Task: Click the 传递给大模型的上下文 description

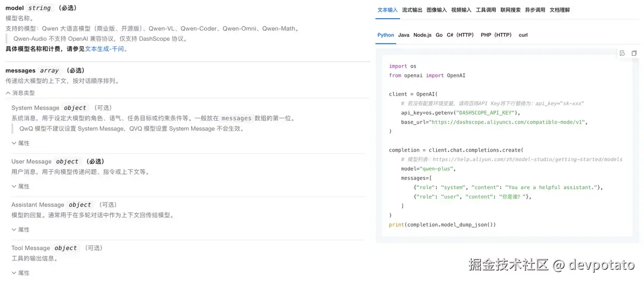Action: pos(62,81)
